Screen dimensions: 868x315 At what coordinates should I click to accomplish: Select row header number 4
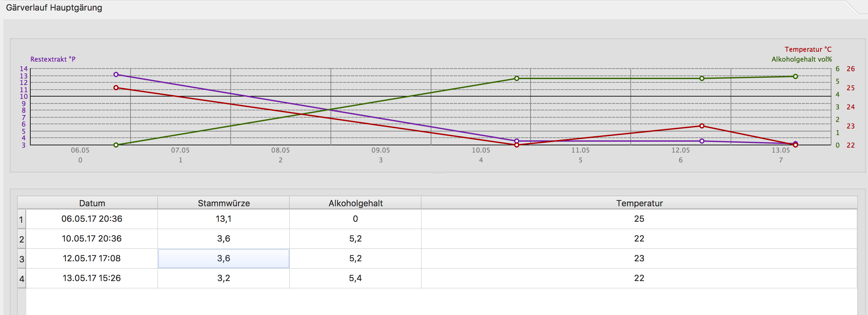21,279
